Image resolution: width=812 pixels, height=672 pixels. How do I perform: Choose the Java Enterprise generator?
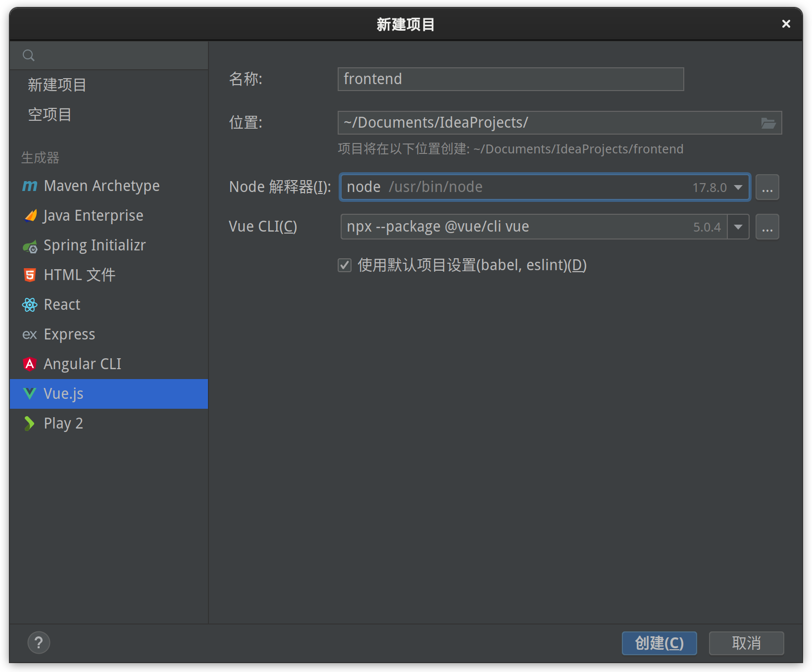(x=109, y=216)
